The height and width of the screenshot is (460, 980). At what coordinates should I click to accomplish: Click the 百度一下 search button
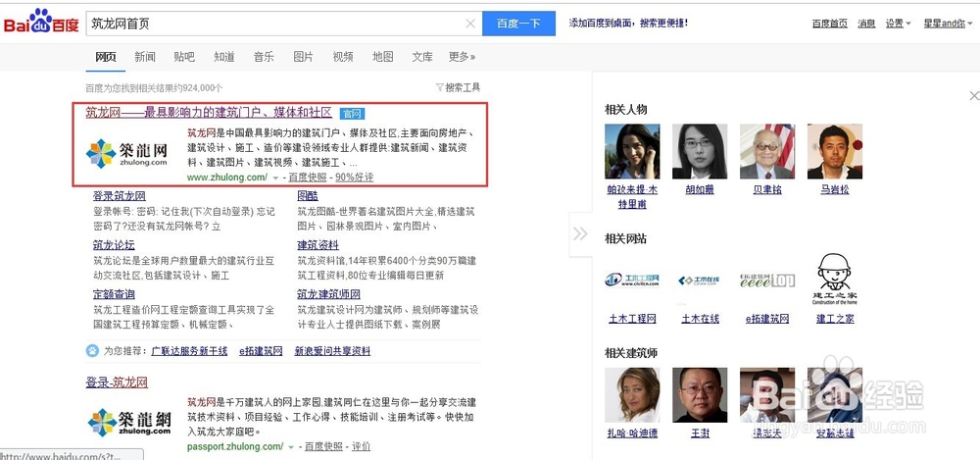click(x=518, y=24)
